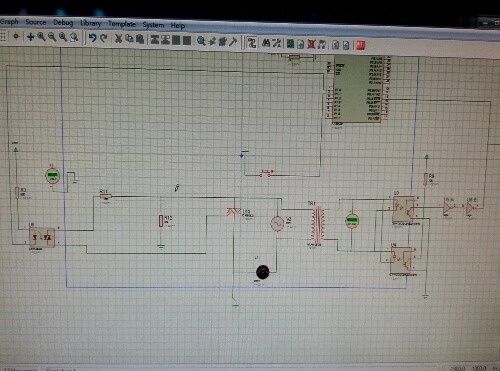Click the remove sheet red X icon
The image size is (500, 371).
click(x=311, y=44)
